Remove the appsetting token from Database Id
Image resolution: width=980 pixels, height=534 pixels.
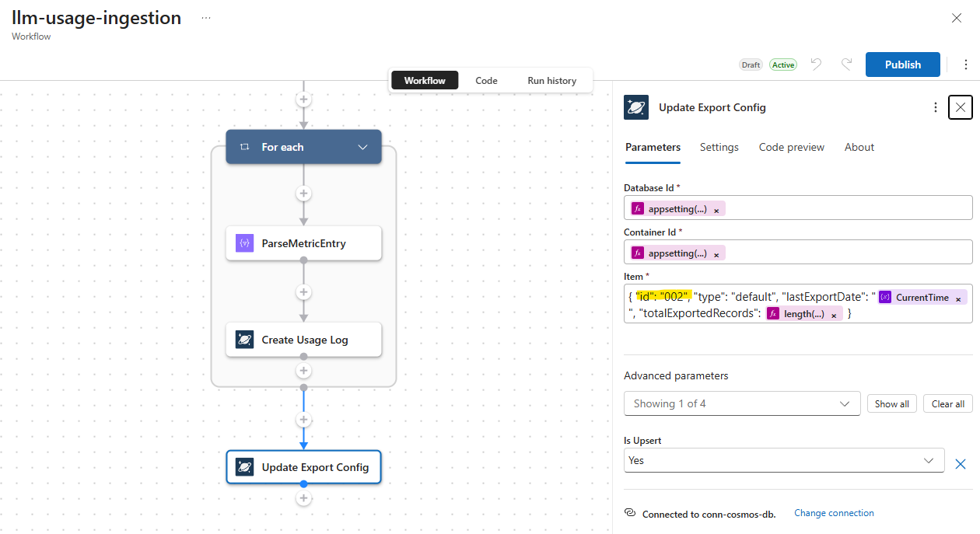pos(716,210)
